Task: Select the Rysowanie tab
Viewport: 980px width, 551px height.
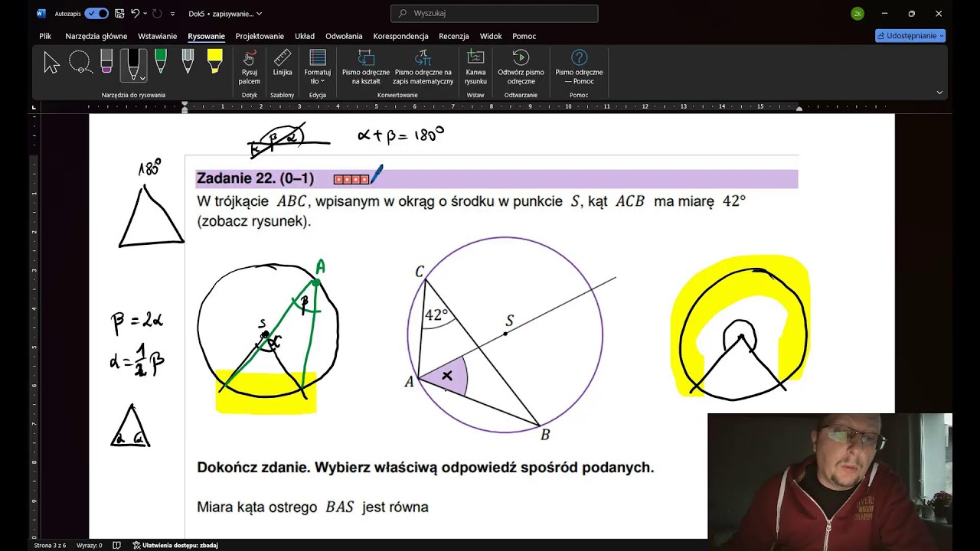Action: pyautogui.click(x=206, y=36)
